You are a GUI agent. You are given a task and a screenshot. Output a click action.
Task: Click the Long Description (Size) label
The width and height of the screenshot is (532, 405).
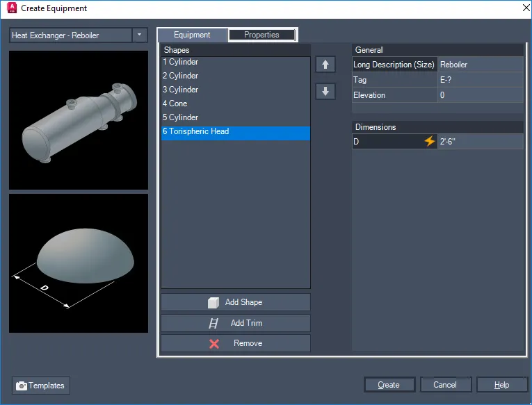click(394, 65)
